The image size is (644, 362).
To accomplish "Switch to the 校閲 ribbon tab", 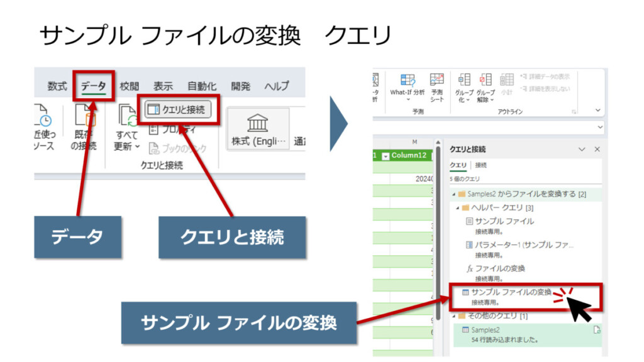I will point(130,86).
